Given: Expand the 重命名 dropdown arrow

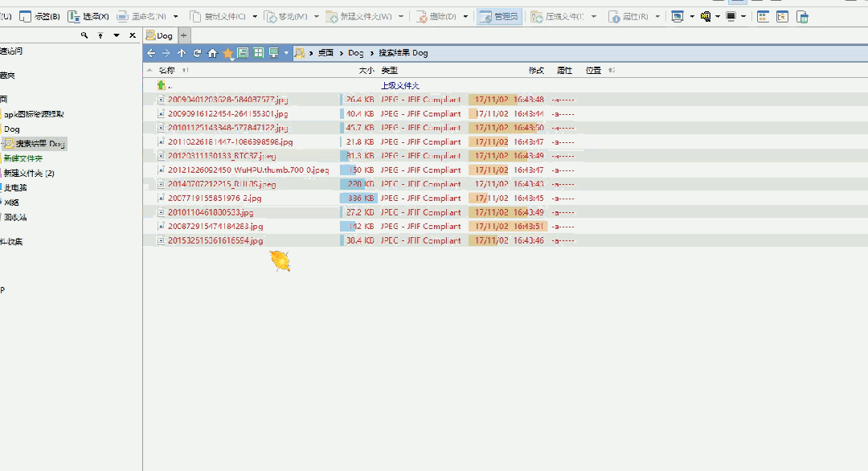Looking at the screenshot, I should coord(175,17).
